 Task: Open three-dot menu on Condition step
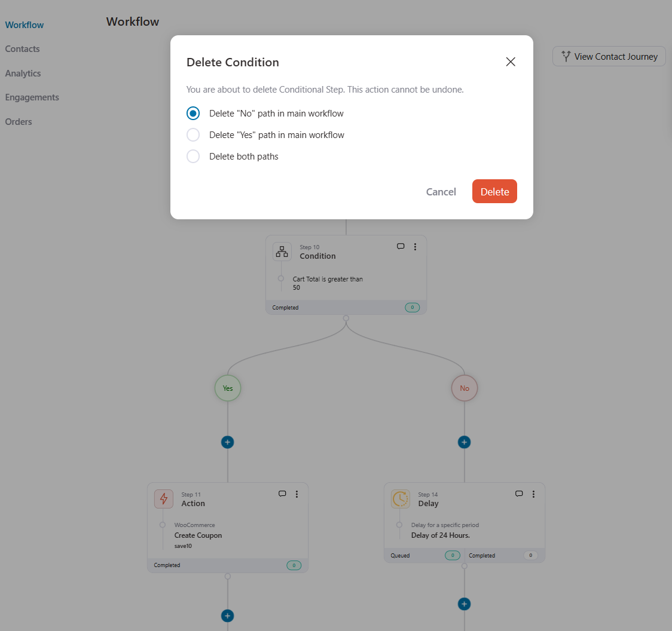[415, 247]
